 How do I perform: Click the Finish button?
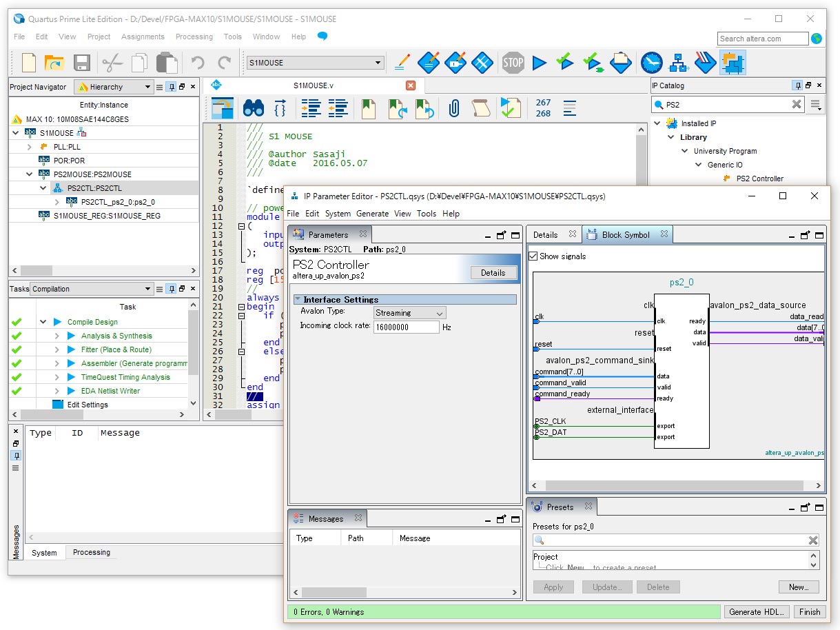click(x=810, y=611)
